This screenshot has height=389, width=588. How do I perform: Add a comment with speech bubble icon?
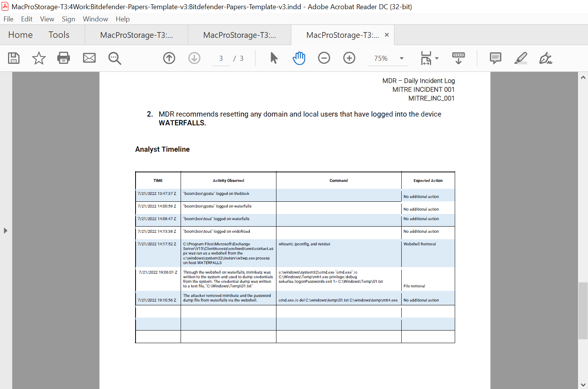[496, 58]
